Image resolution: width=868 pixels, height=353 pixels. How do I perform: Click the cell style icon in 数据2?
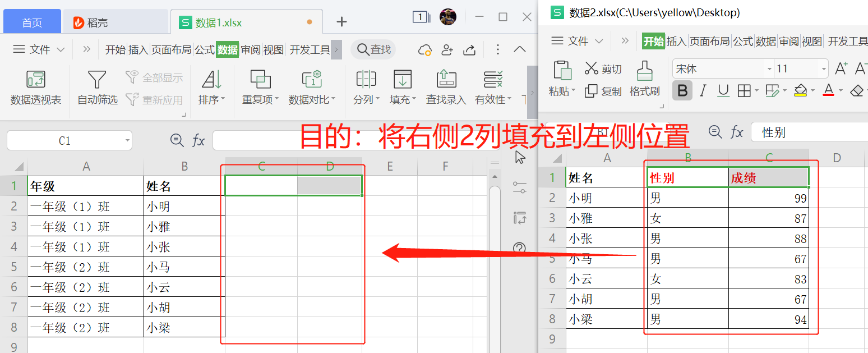(x=772, y=90)
